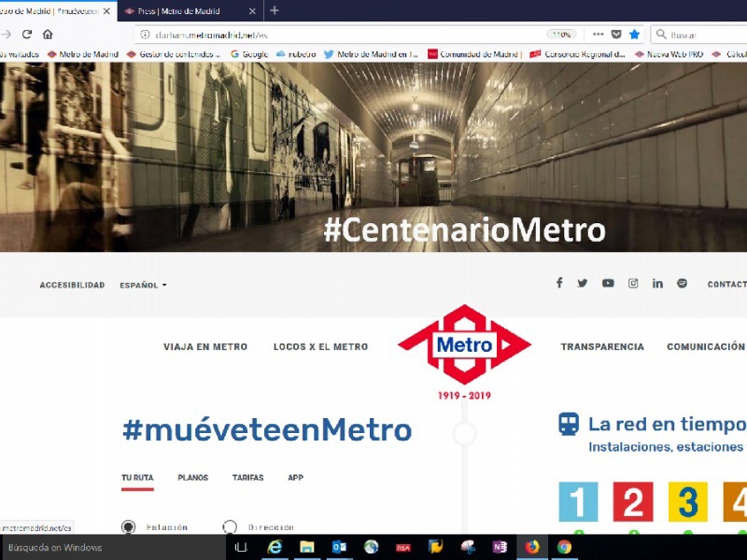Click the bookmark star icon
This screenshot has width=747, height=560.
pyautogui.click(x=634, y=34)
